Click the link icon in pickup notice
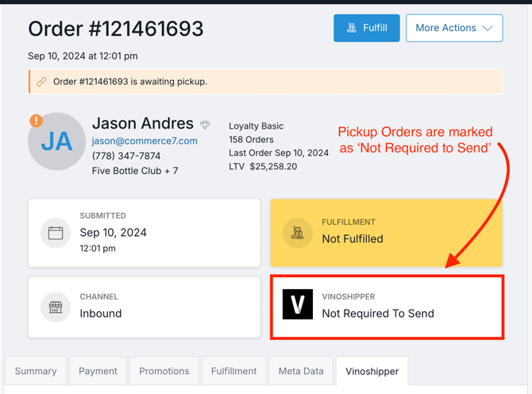This screenshot has width=532, height=394. (x=41, y=82)
